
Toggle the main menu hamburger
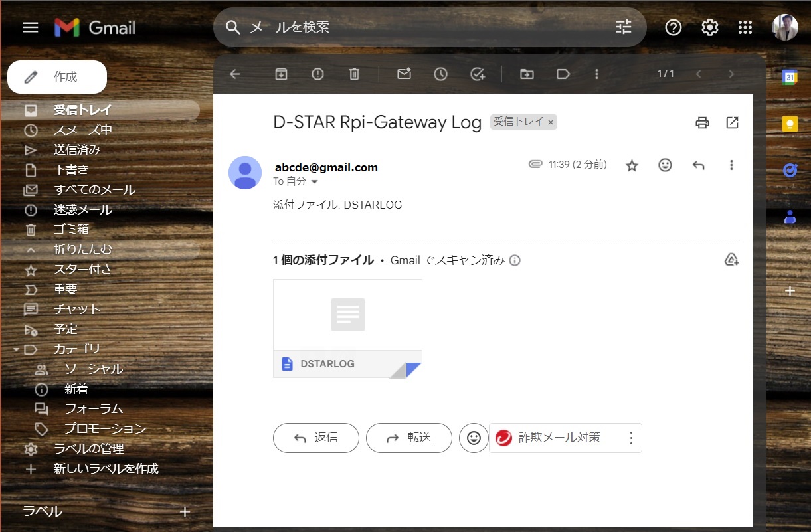point(31,27)
